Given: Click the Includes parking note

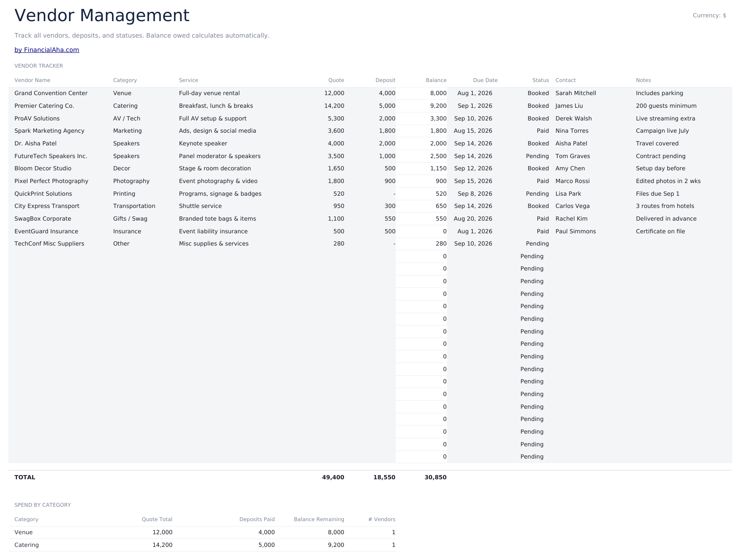Looking at the screenshot, I should (x=659, y=93).
